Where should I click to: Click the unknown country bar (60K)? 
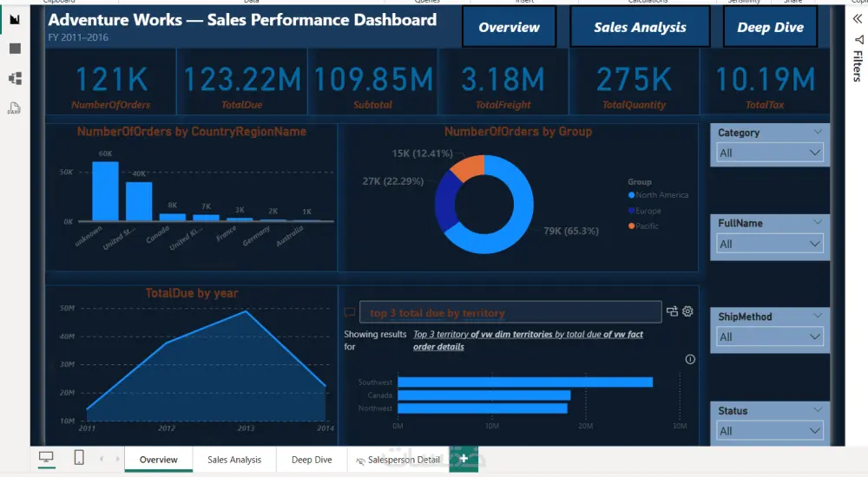[105, 191]
